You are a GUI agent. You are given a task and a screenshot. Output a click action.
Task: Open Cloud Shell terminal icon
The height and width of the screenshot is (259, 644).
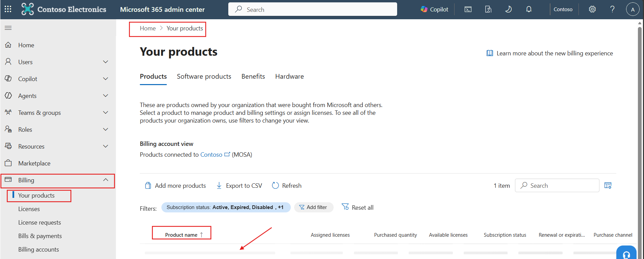click(468, 9)
